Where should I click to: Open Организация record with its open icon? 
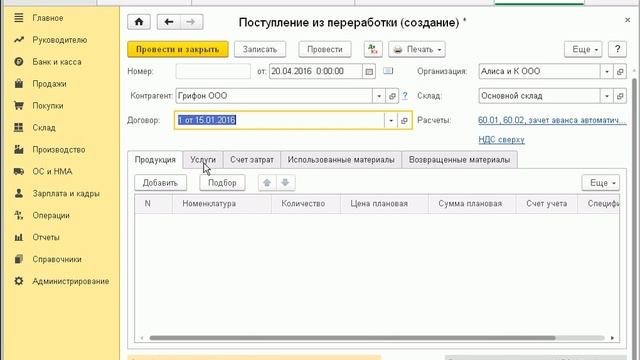(x=620, y=71)
